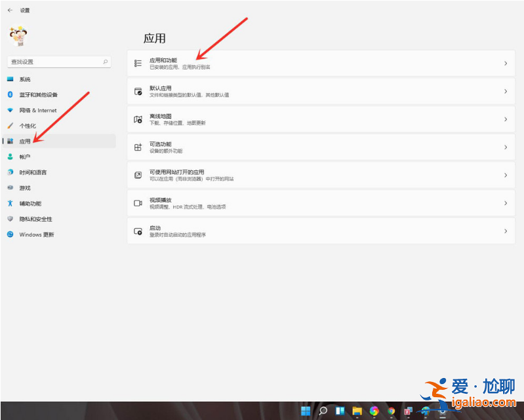Open 时间和语言 by its globe clock icon

click(10, 172)
